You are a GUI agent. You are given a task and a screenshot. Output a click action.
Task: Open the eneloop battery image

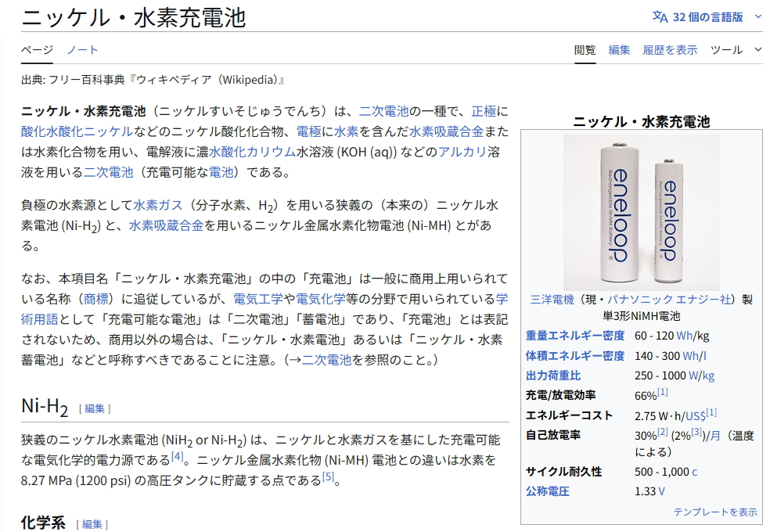[x=641, y=212]
